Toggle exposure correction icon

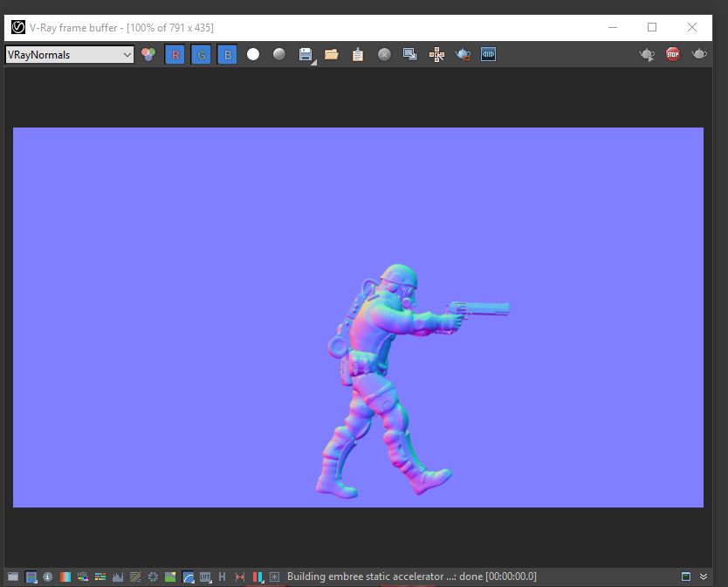click(153, 577)
